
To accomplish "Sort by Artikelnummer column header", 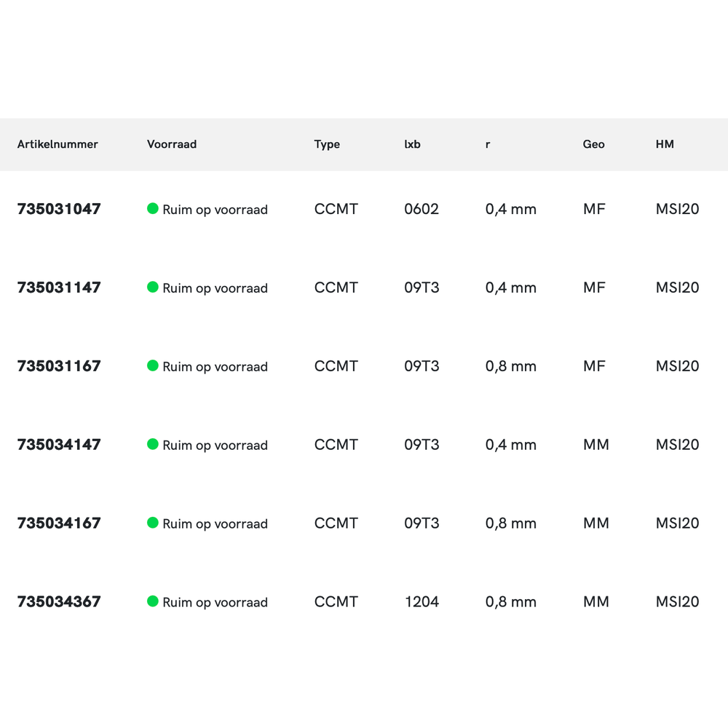I will click(x=58, y=144).
